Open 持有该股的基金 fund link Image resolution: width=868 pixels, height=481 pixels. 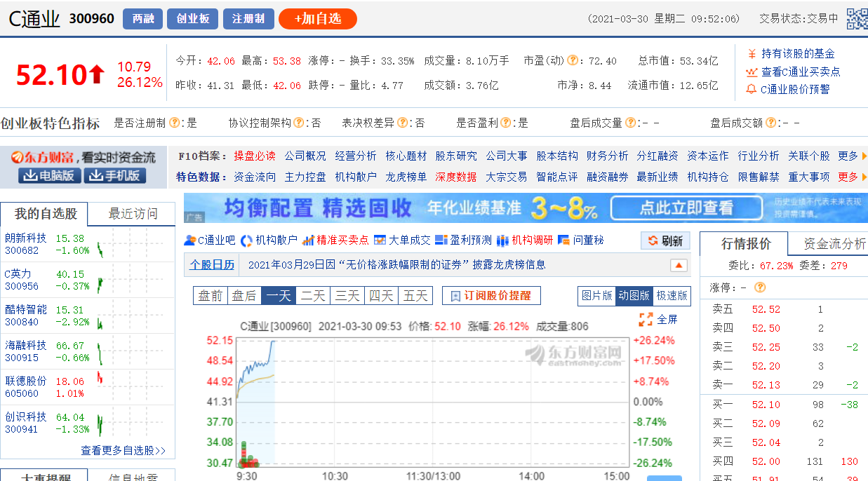click(797, 53)
